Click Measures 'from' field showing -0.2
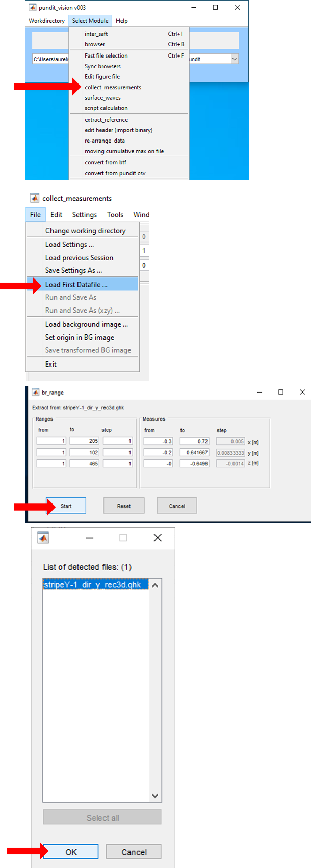 point(159,452)
